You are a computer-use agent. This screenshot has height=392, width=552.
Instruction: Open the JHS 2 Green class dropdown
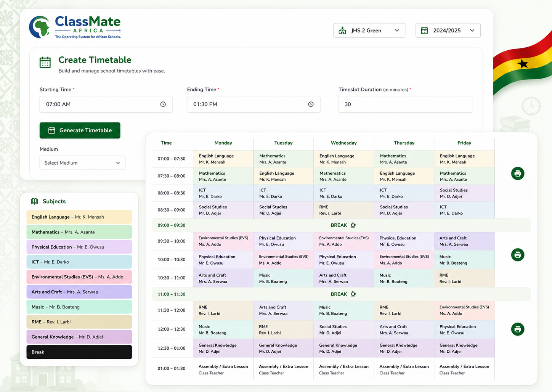369,31
